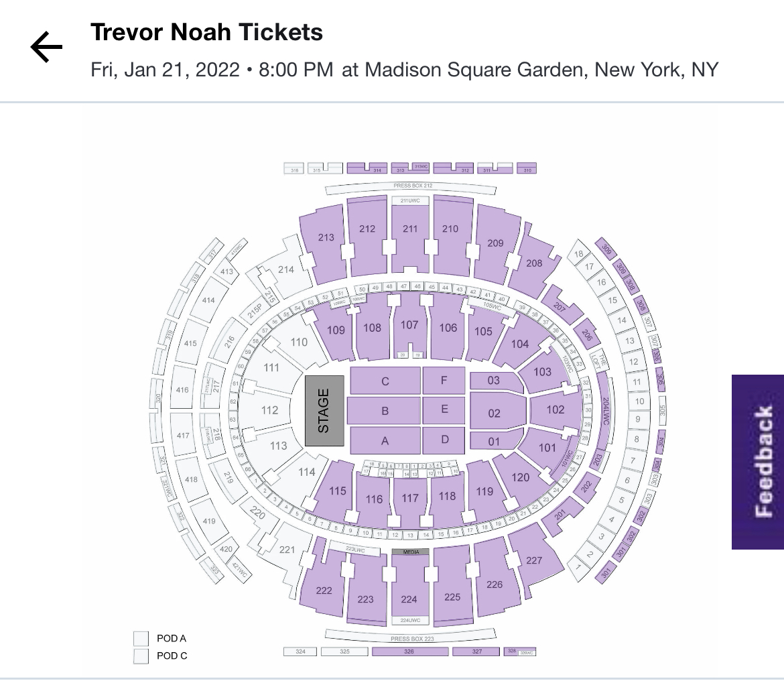The image size is (784, 689).
Task: Click section 222 on the map
Action: [x=324, y=590]
